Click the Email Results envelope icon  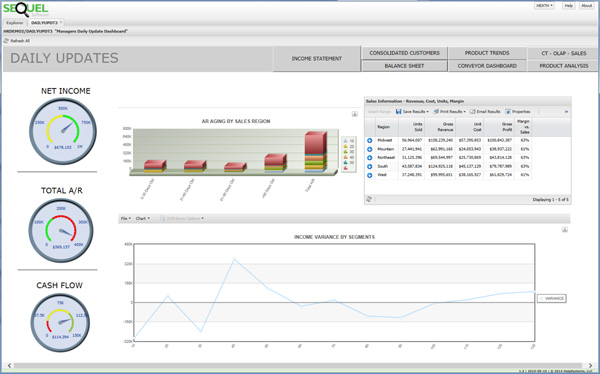click(x=472, y=111)
